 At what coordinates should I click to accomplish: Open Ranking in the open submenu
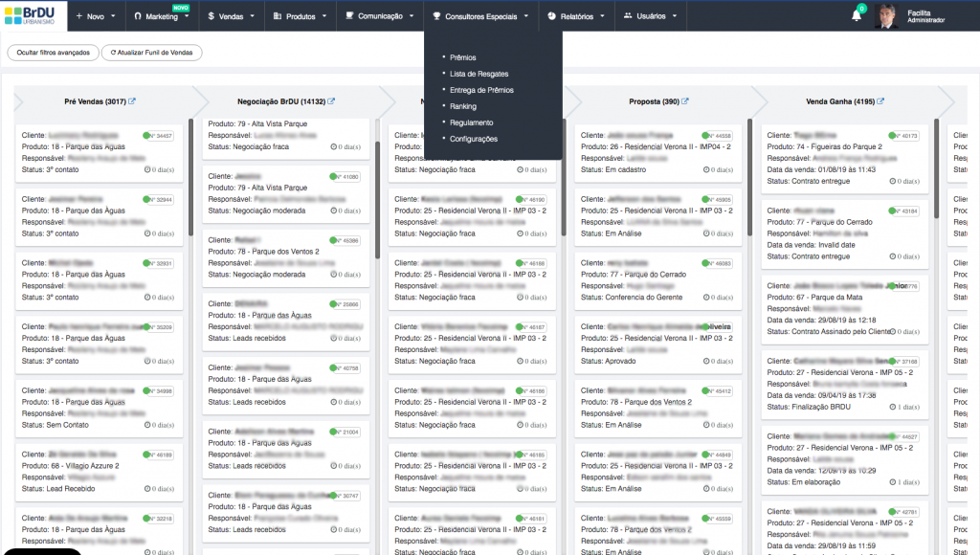pyautogui.click(x=463, y=106)
